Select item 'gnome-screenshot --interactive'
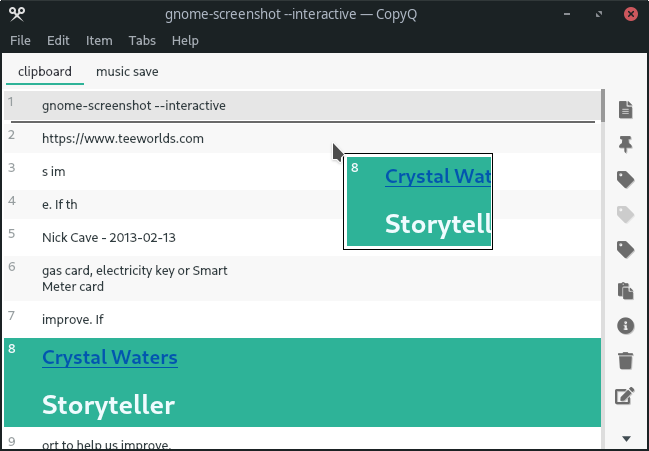 [x=302, y=106]
